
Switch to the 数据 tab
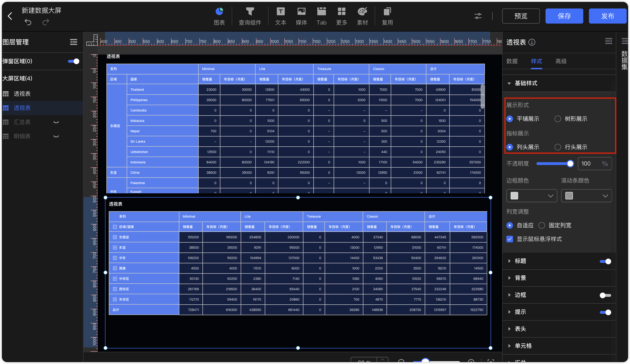(512, 61)
